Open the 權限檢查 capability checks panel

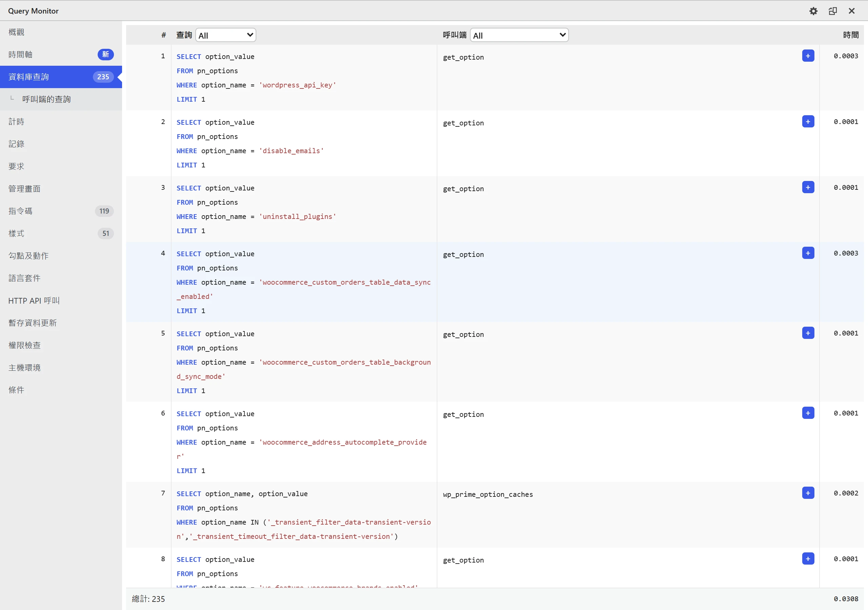61,345
